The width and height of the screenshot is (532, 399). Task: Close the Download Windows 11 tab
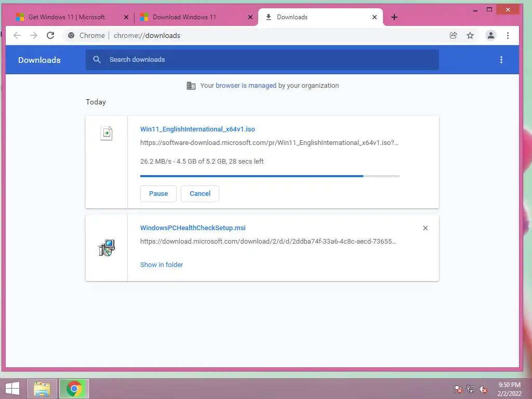pos(250,17)
